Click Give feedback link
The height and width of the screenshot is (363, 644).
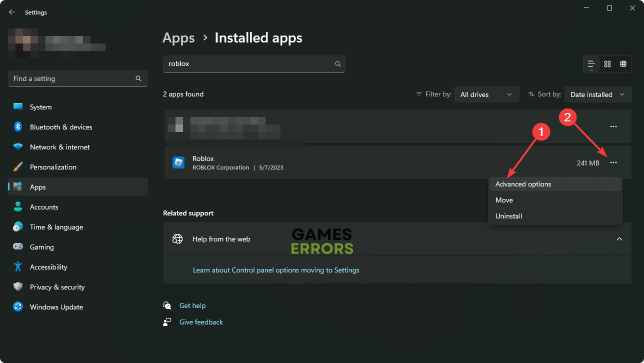[x=201, y=322]
